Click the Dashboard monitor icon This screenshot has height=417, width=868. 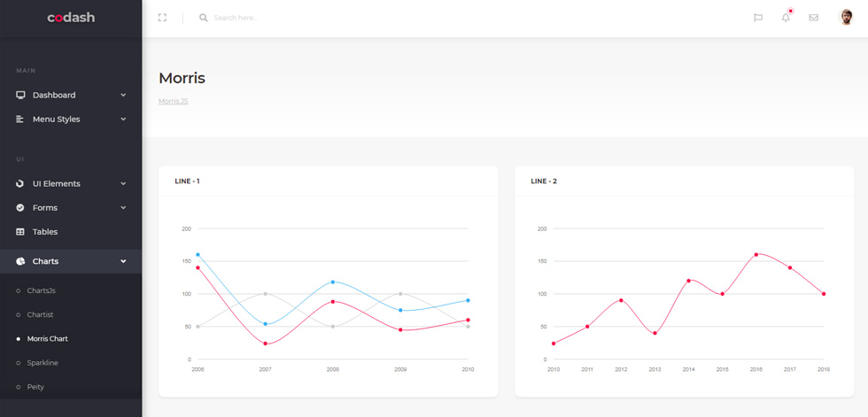click(20, 95)
